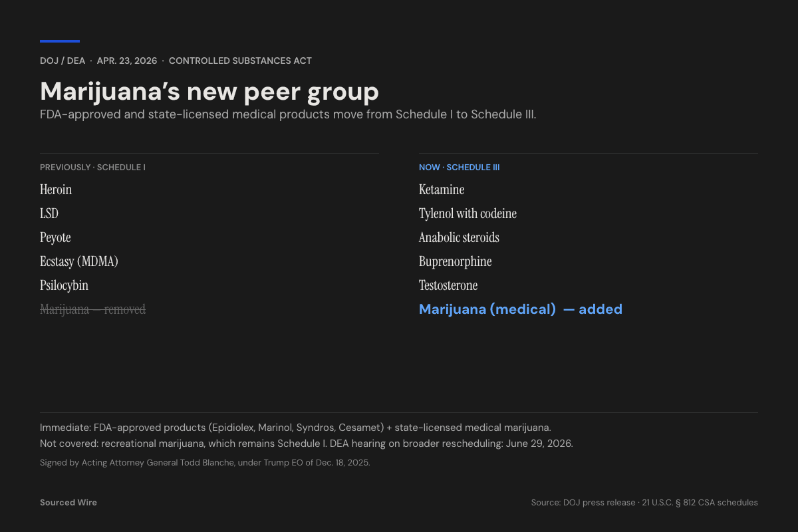This screenshot has width=798, height=532.
Task: Click Buprenorphine in the Schedule III list
Action: [x=455, y=261]
